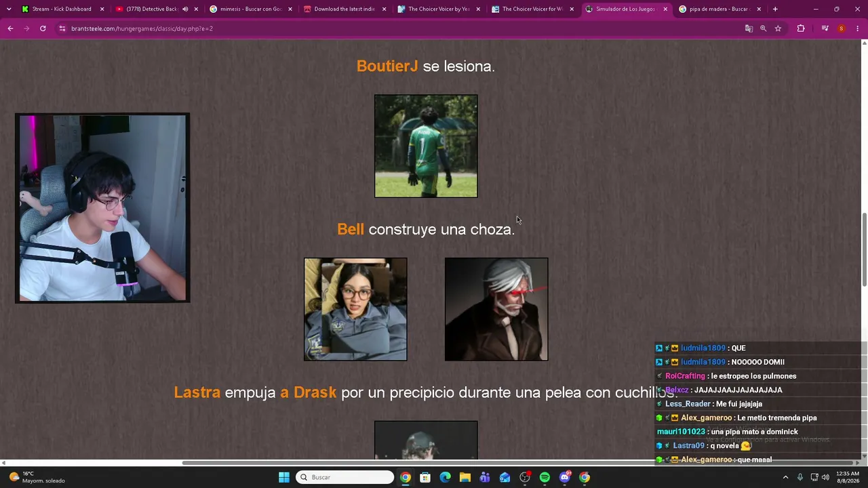Screen dimensions: 868x488
Task: Open the site information icon in address bar
Action: 62,28
